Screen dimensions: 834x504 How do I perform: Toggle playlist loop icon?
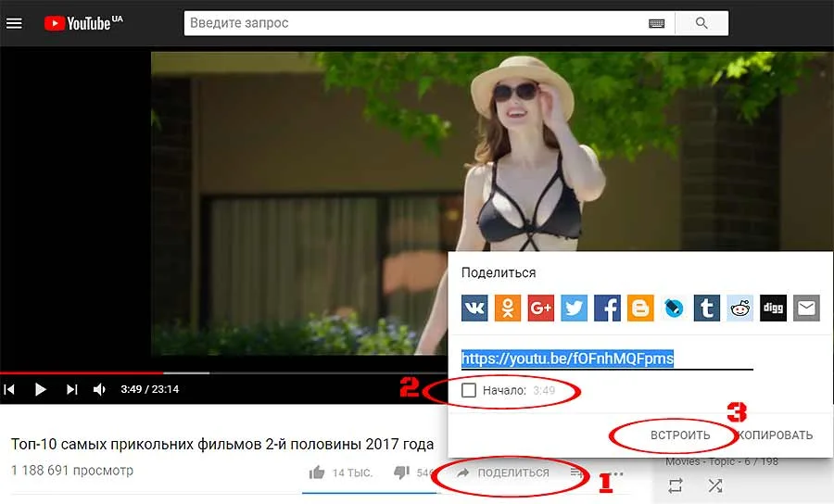pos(676,485)
